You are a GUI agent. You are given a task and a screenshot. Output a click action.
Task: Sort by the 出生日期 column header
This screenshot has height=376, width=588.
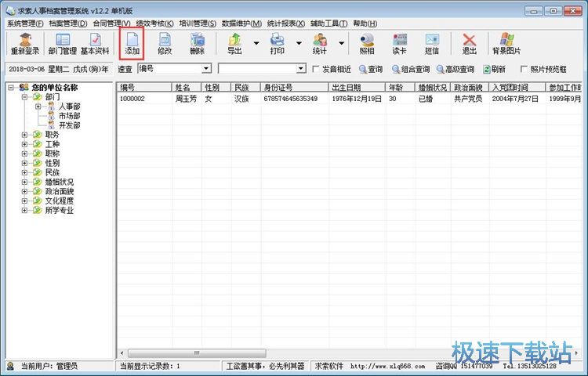coord(357,87)
